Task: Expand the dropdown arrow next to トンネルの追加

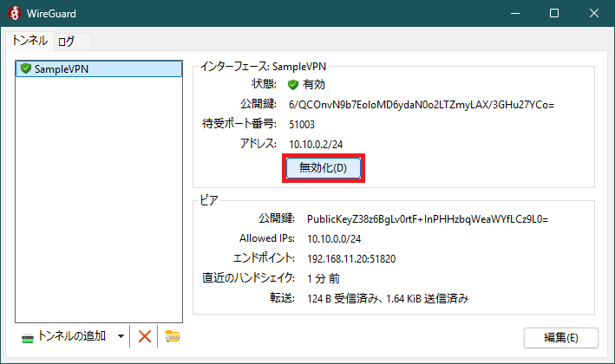Action: point(121,336)
